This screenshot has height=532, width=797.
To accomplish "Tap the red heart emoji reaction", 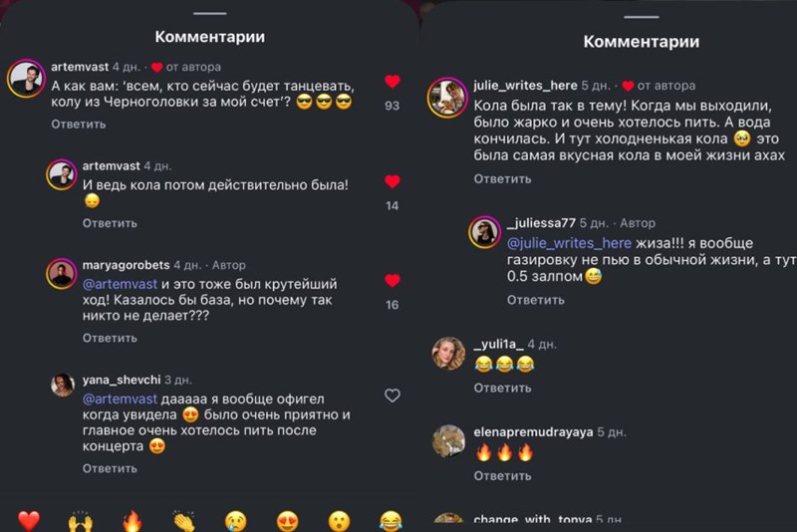I will pyautogui.click(x=29, y=521).
